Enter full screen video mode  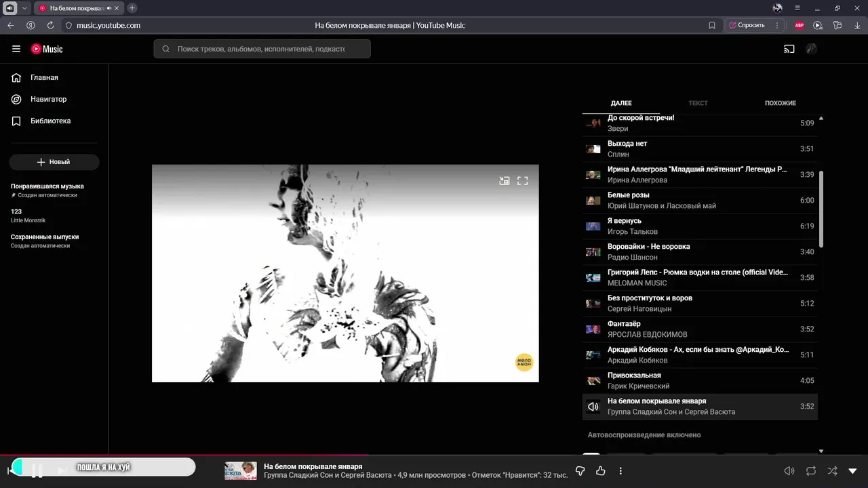click(x=523, y=181)
